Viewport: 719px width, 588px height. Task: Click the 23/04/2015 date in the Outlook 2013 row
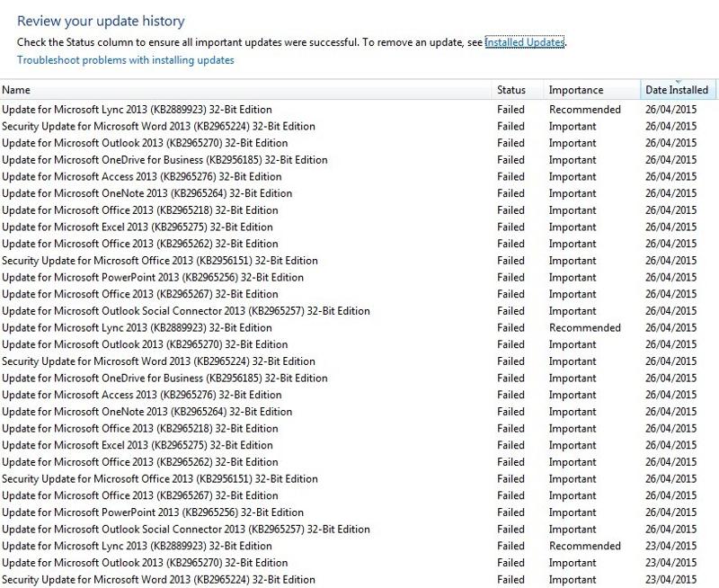pos(670,563)
